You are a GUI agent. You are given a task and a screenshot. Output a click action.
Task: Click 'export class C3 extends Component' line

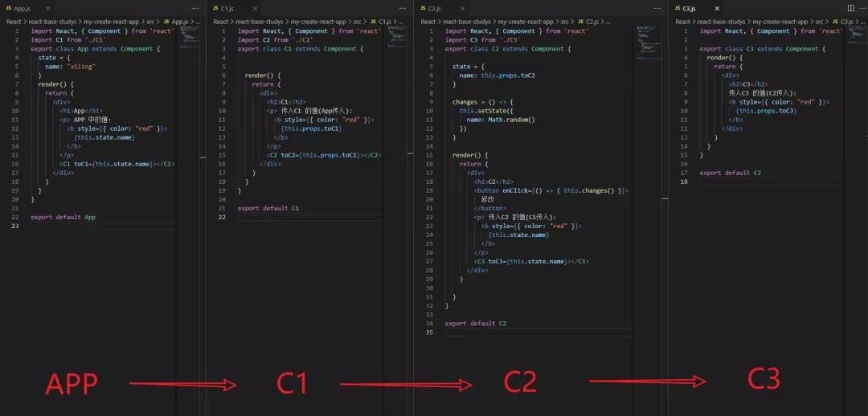(762, 49)
